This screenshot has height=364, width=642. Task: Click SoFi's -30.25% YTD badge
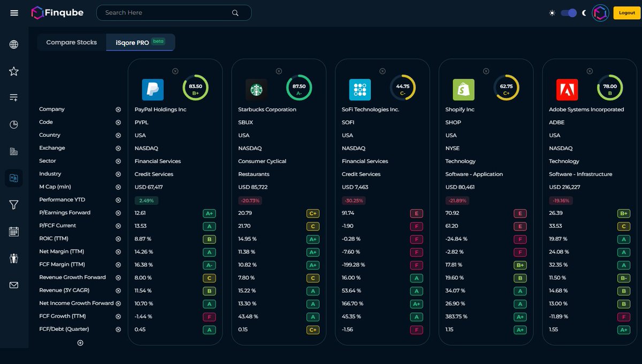point(355,200)
